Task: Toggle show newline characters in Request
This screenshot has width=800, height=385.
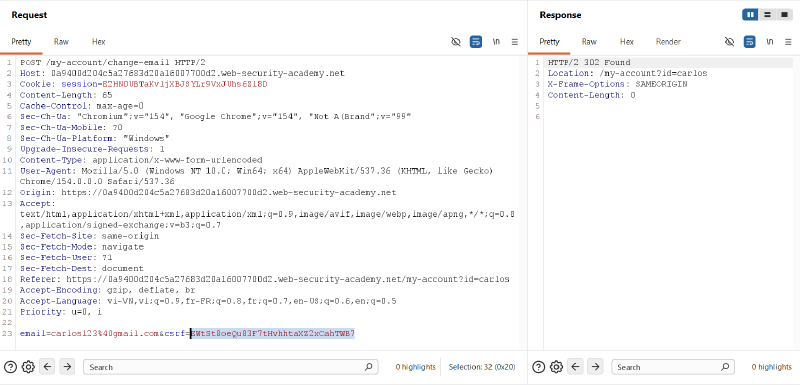Action: (x=496, y=42)
